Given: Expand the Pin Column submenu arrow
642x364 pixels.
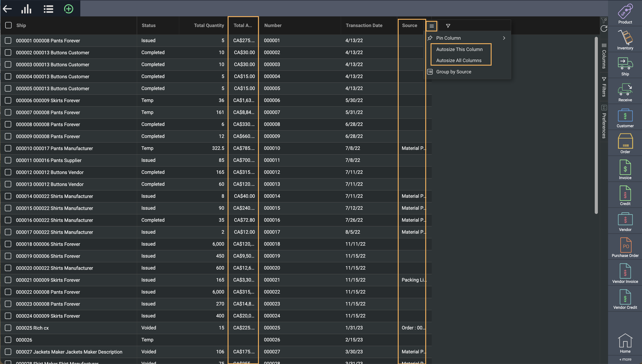Looking at the screenshot, I should tap(504, 38).
